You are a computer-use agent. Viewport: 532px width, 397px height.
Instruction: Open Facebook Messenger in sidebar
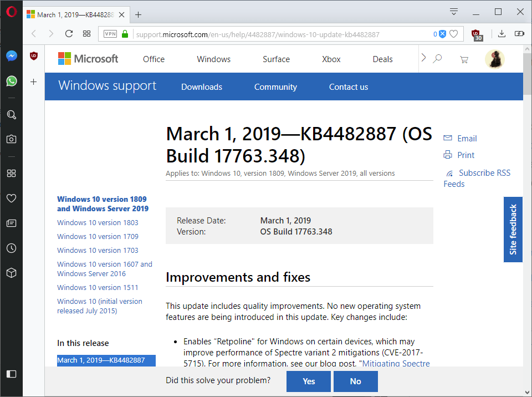11,55
